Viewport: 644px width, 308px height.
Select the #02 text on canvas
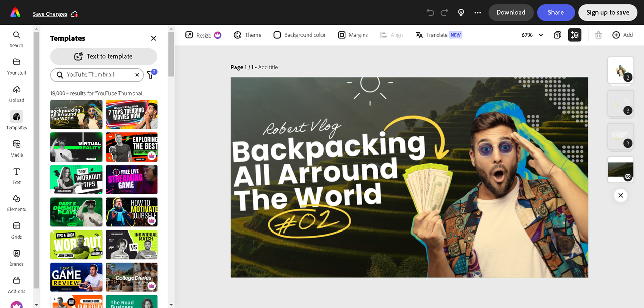click(x=309, y=222)
